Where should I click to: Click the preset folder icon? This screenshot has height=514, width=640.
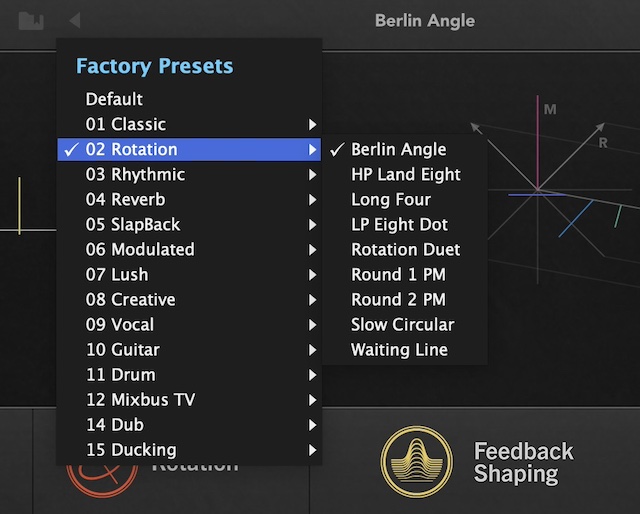point(31,20)
